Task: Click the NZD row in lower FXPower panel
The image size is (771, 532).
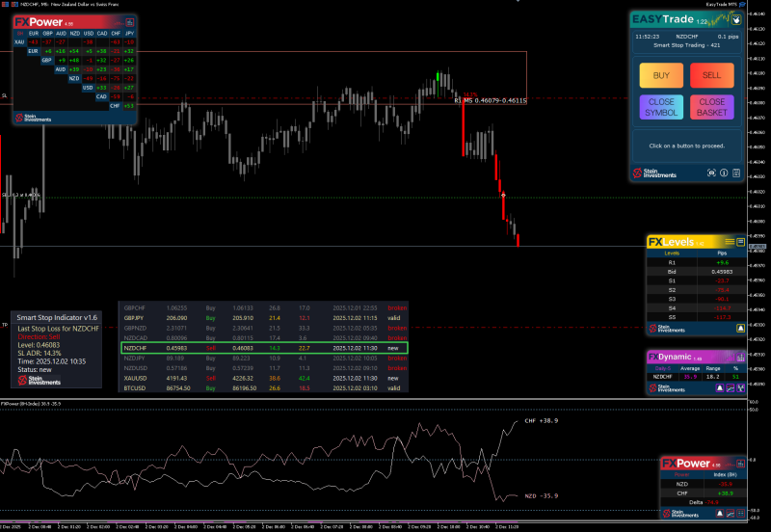Action: 704,484
